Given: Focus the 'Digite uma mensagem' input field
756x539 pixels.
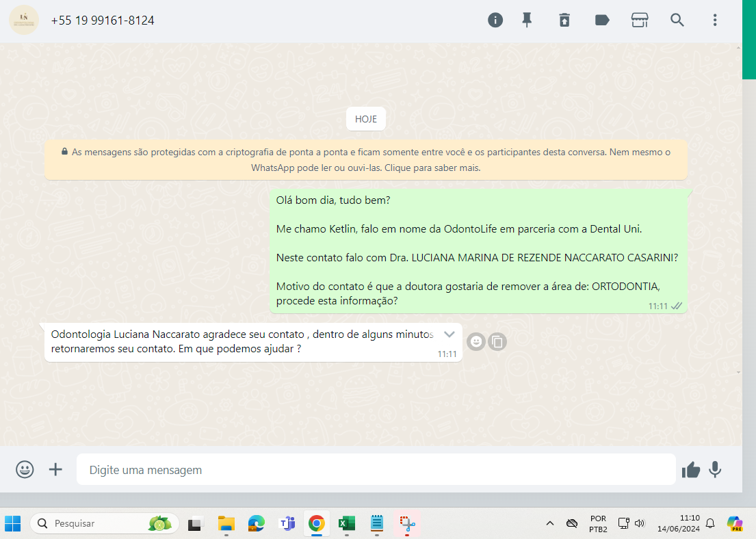Looking at the screenshot, I should 376,470.
